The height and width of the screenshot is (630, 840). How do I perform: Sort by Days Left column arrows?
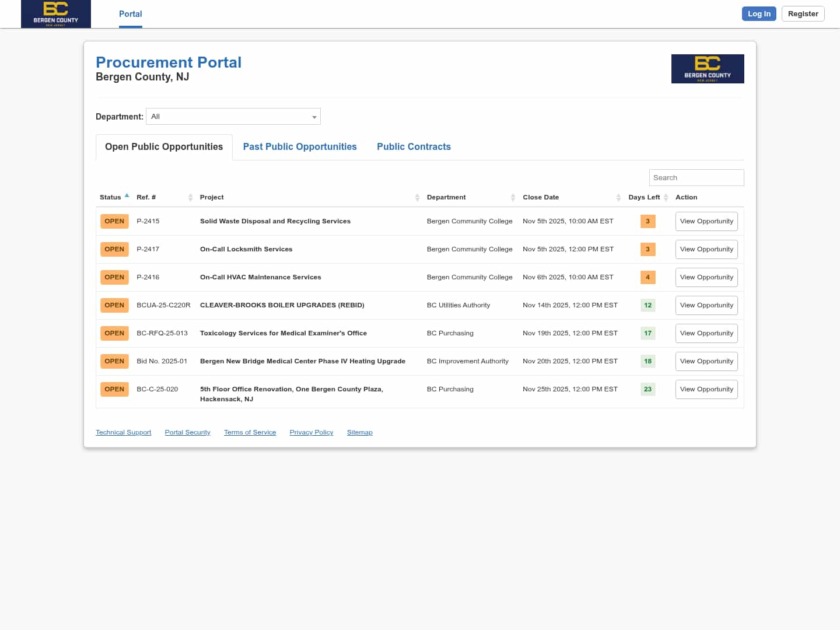tap(666, 198)
